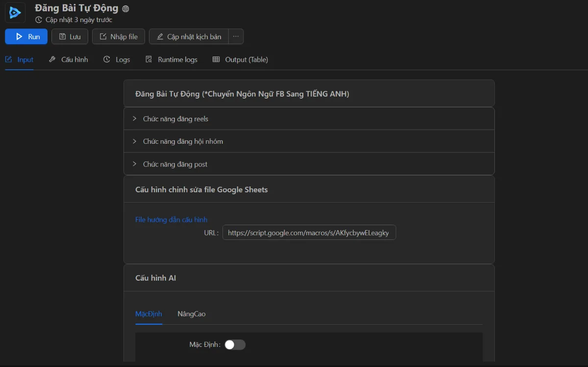588x367 pixels.
Task: Open the three-dots more options menu
Action: (236, 37)
